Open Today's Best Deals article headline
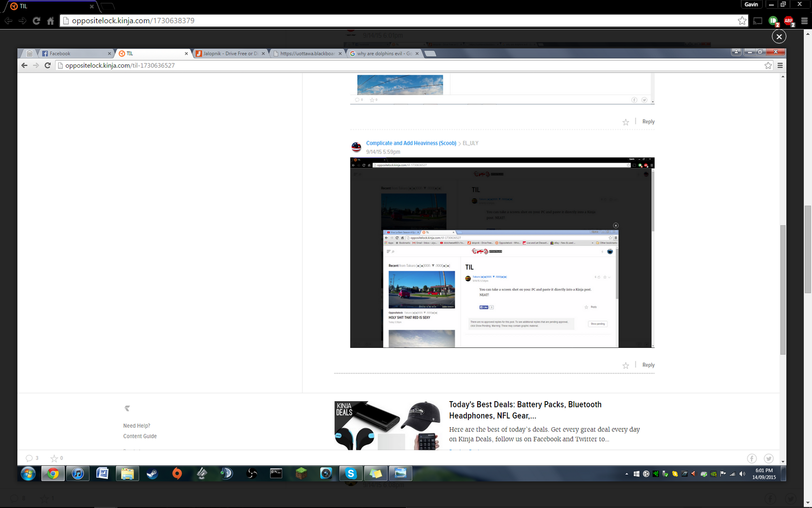Image resolution: width=812 pixels, height=508 pixels. click(525, 410)
